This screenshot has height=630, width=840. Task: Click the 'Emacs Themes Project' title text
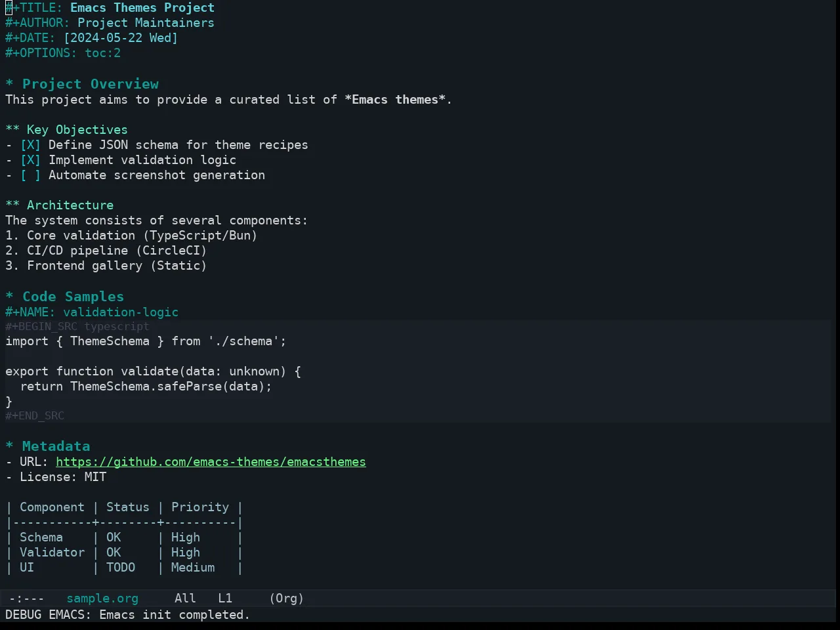[x=142, y=8]
